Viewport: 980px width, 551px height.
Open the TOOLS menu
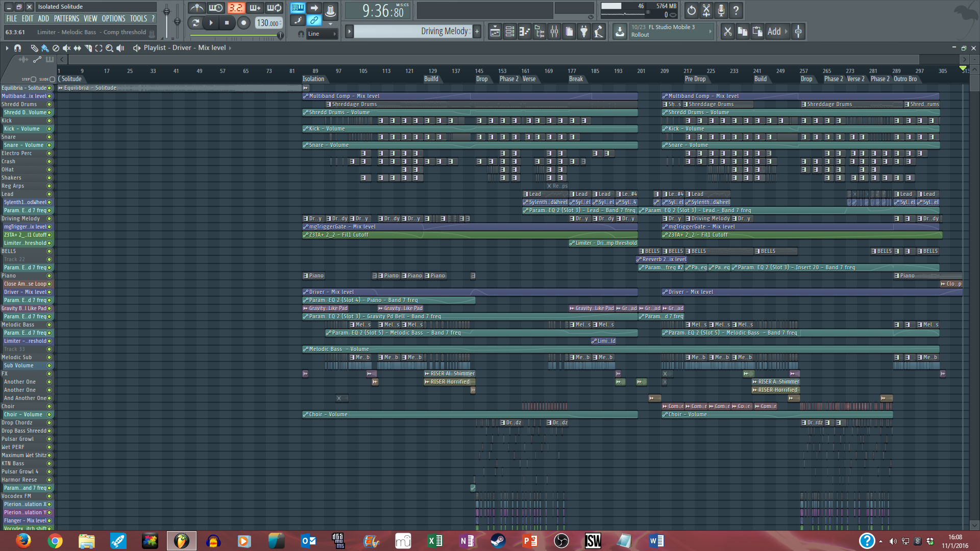[138, 19]
